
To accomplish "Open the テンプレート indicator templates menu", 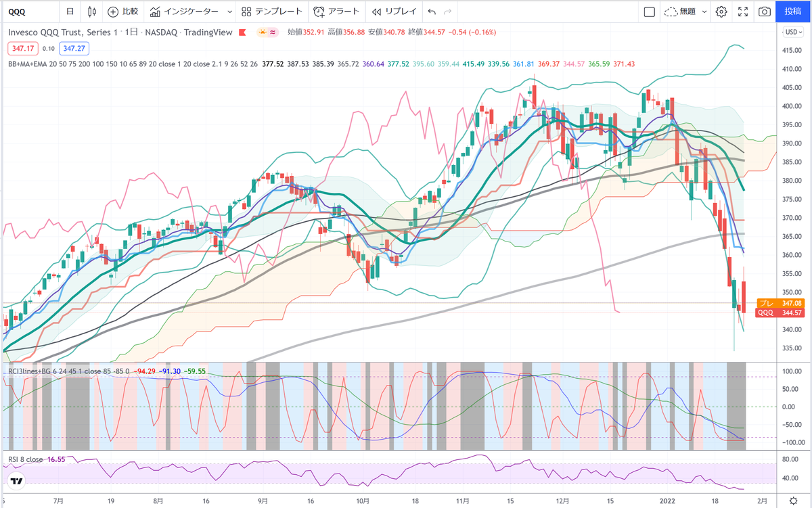I will (271, 11).
